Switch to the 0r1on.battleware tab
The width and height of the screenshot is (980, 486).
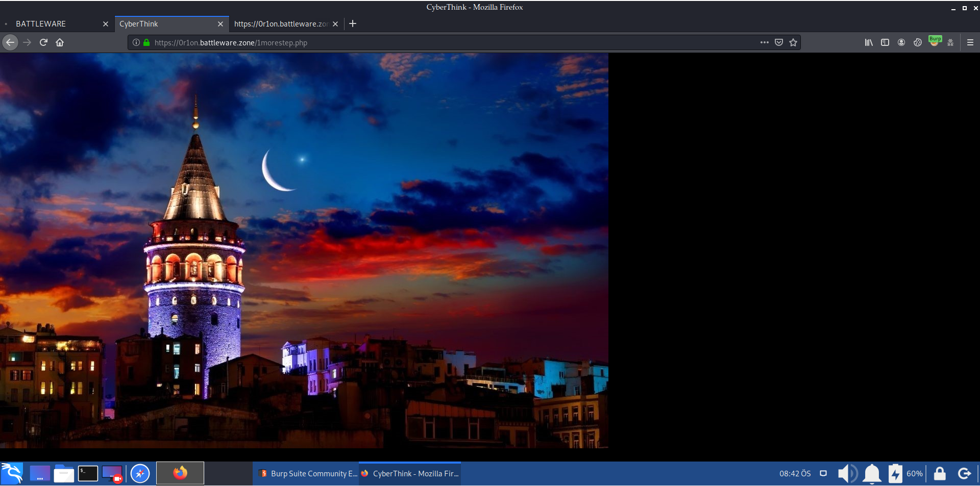tap(281, 24)
